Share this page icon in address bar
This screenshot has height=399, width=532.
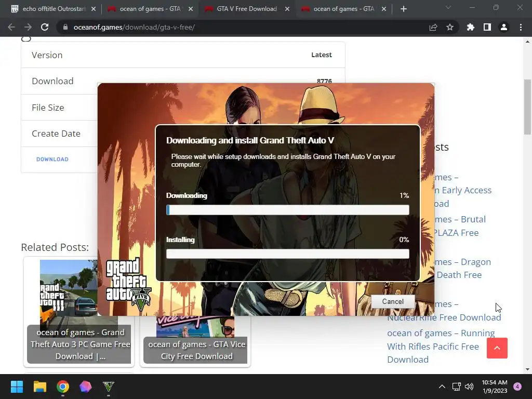pyautogui.click(x=433, y=27)
